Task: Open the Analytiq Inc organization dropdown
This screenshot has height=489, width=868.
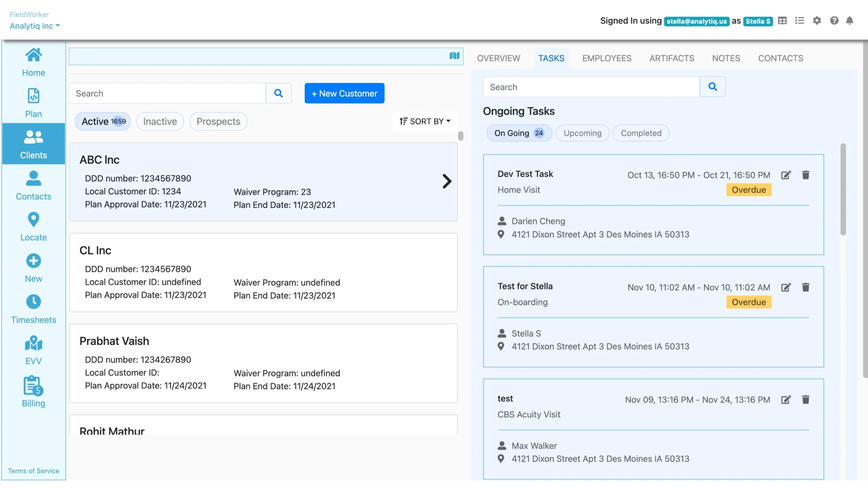Action: 35,26
